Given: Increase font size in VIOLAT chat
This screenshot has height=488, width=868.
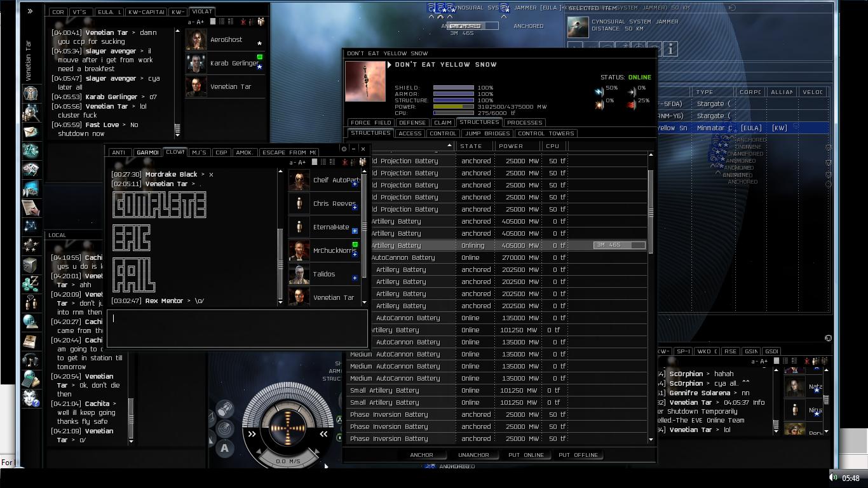Looking at the screenshot, I should (x=200, y=22).
